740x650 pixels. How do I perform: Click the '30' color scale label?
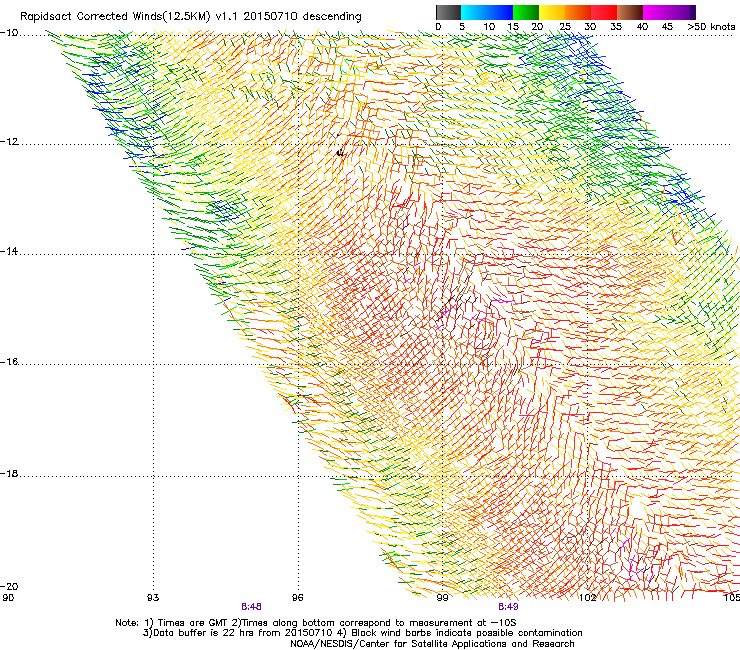[x=590, y=27]
